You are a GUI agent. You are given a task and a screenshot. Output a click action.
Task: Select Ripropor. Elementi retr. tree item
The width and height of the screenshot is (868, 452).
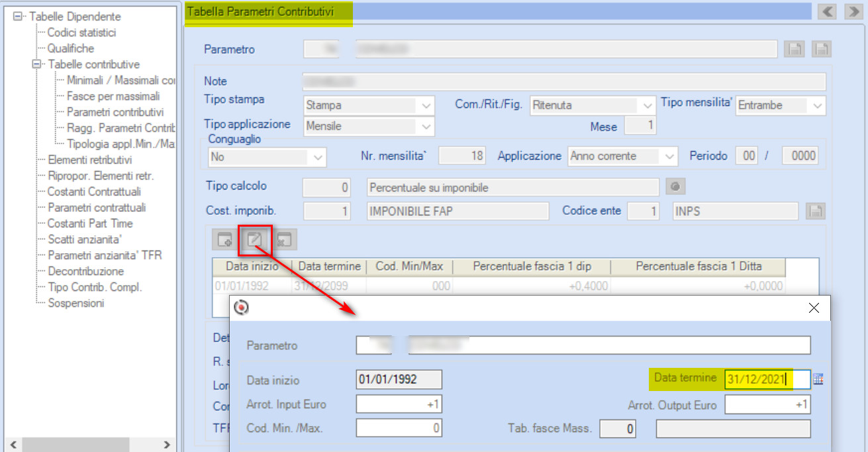point(101,176)
